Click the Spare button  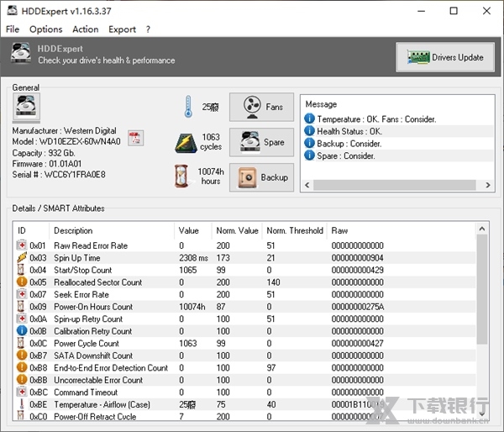(x=261, y=142)
